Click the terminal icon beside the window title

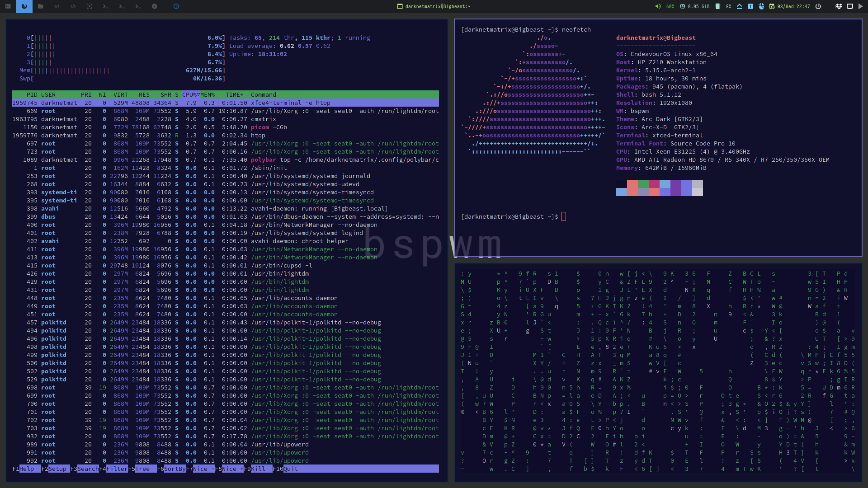point(400,6)
